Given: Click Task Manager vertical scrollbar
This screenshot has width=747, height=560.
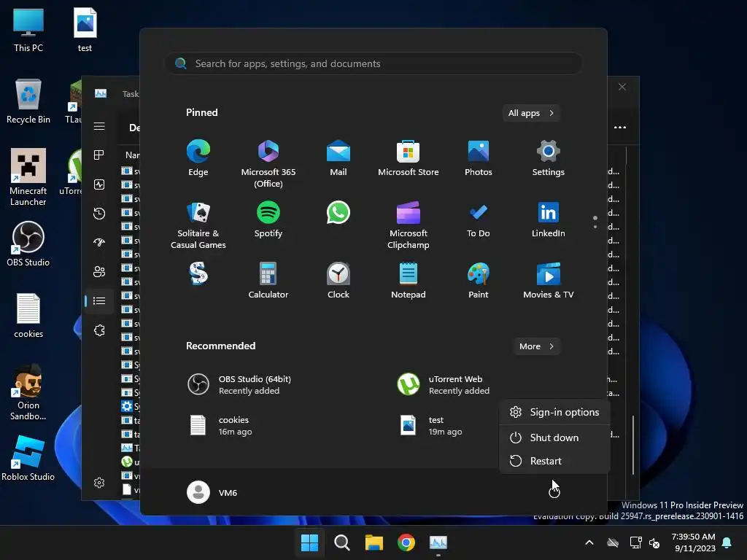Looking at the screenshot, I should 632,445.
